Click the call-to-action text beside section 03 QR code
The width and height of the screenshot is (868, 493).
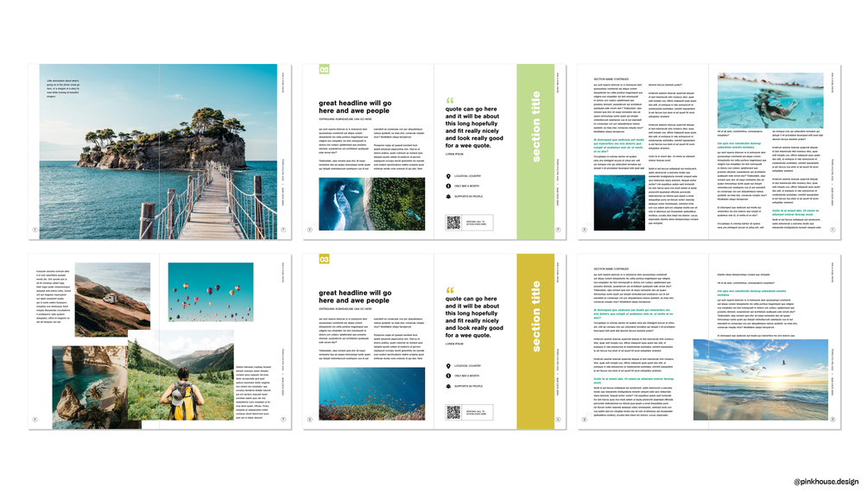pos(476,413)
